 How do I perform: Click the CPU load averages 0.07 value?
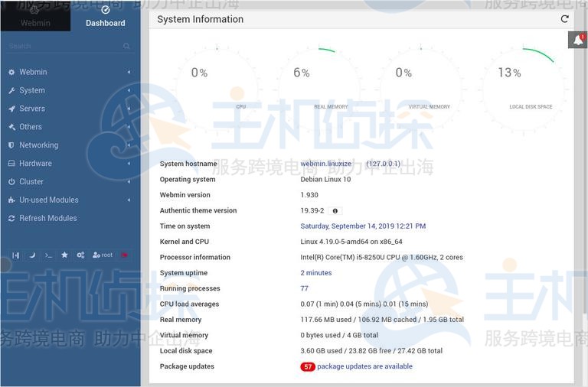364,304
